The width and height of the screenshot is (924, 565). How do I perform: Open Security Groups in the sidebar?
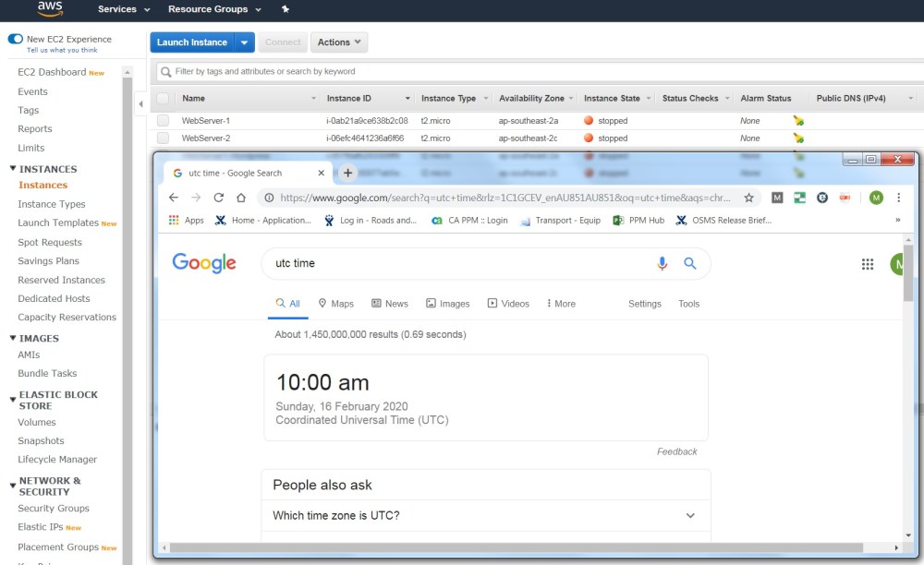[54, 509]
